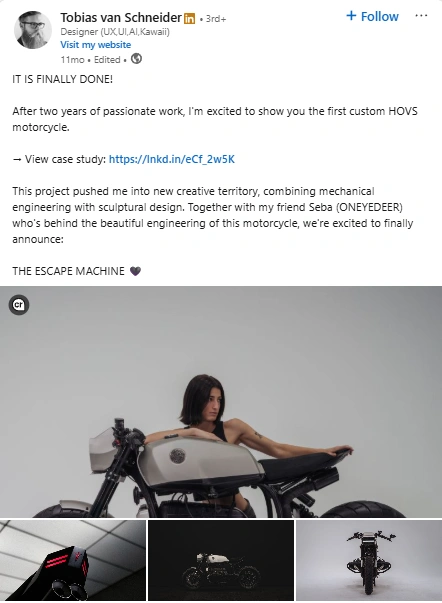The width and height of the screenshot is (442, 603).
Task: Click the LinkedIn premium badge icon
Action: pyautogui.click(x=189, y=18)
